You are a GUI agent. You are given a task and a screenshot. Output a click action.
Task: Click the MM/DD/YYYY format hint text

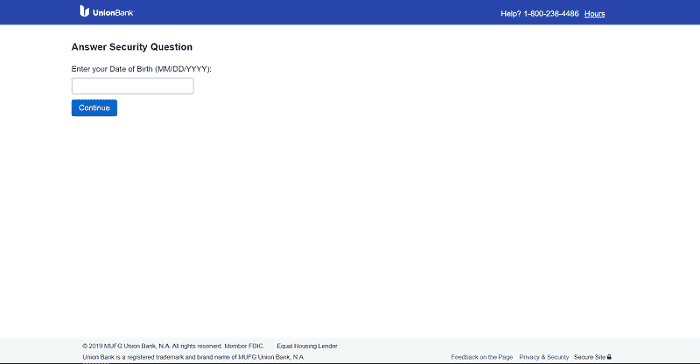click(x=183, y=69)
